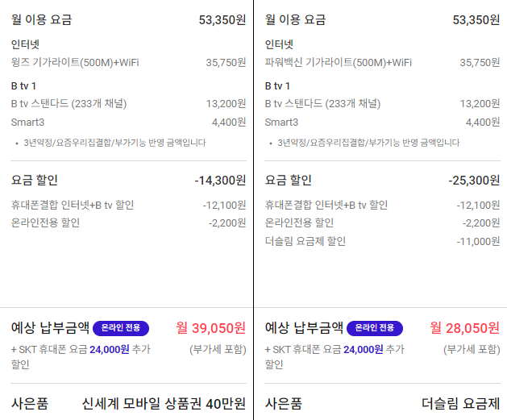Click left panel's 휴대폰결합 인터넷+B tv 할인
507x420 pixels.
73,205
